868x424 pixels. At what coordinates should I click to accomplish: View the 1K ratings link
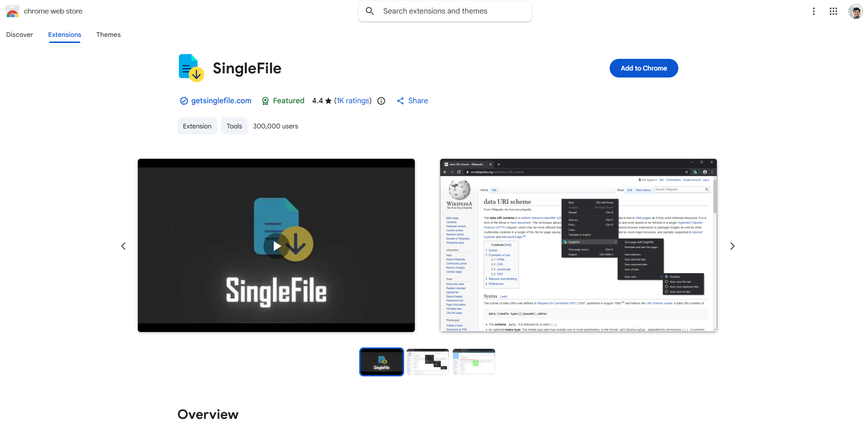click(353, 101)
